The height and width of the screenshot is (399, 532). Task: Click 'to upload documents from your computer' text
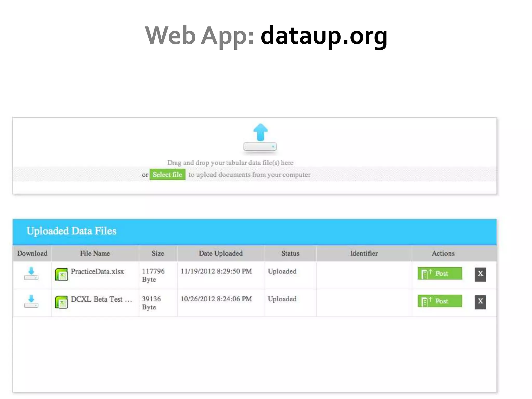[x=249, y=175]
